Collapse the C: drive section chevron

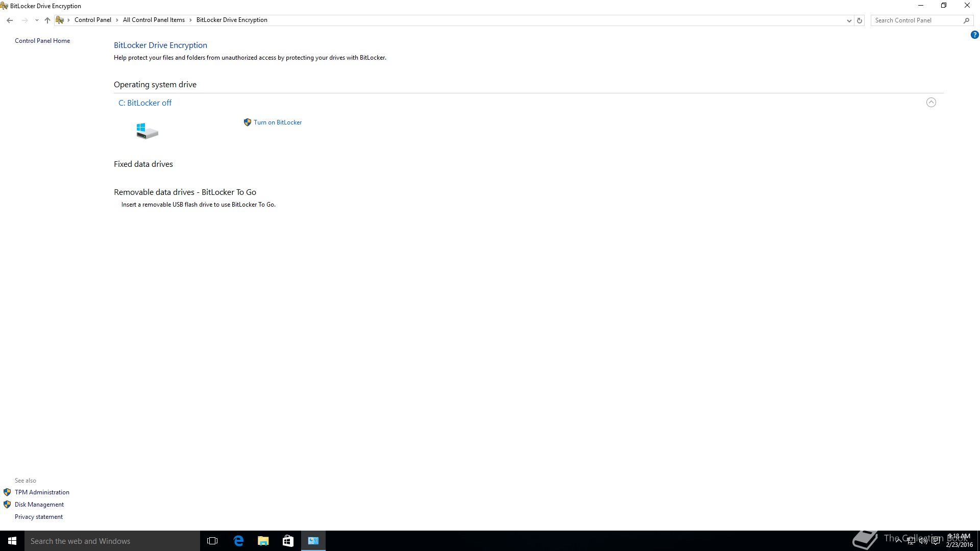point(931,103)
